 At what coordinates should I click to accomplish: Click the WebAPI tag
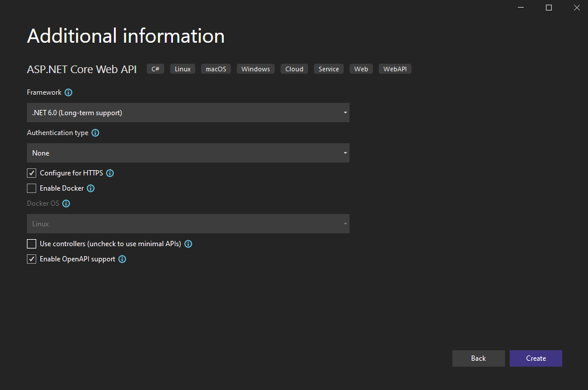coord(395,69)
